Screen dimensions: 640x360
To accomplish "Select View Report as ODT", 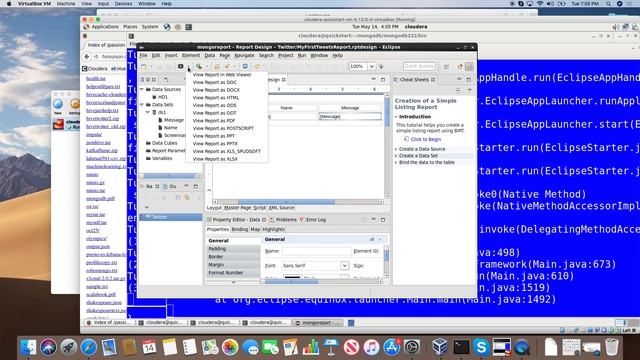I will tap(214, 113).
